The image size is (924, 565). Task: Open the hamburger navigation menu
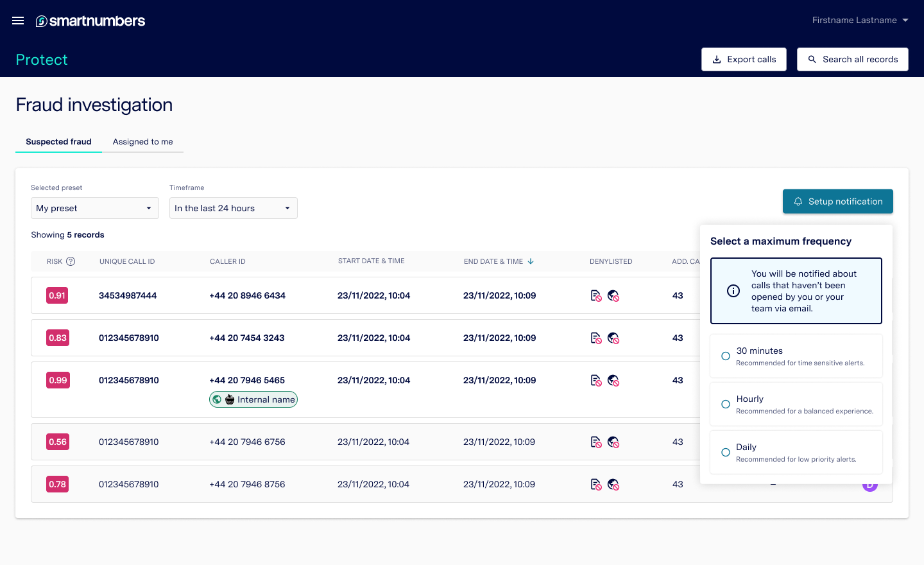(18, 21)
